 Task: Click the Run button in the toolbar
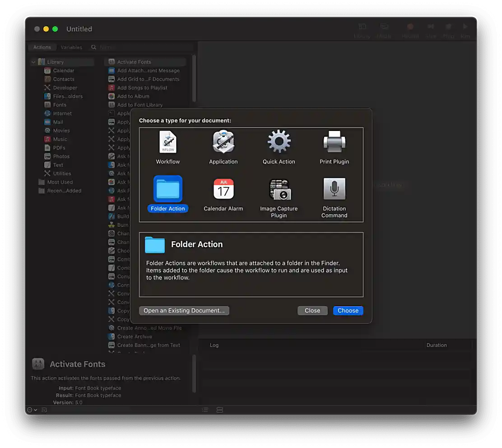[x=465, y=27]
